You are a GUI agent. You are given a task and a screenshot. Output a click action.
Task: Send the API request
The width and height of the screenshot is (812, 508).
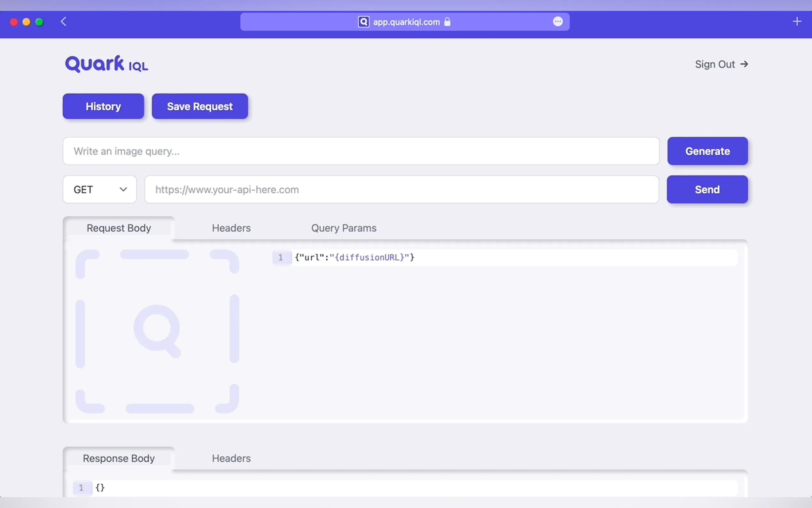(x=707, y=189)
